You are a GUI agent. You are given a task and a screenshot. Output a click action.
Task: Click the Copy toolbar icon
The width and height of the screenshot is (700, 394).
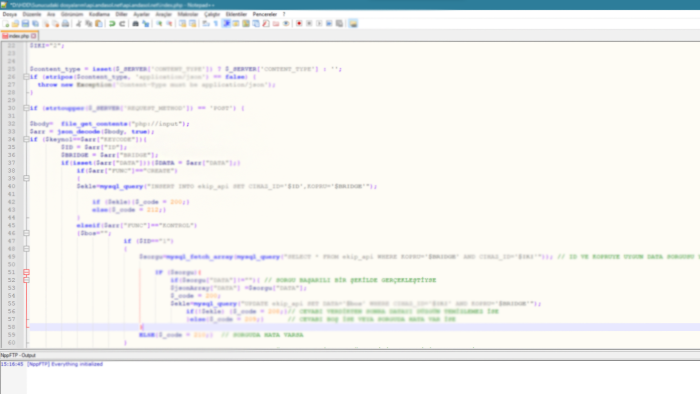pyautogui.click(x=88, y=23)
